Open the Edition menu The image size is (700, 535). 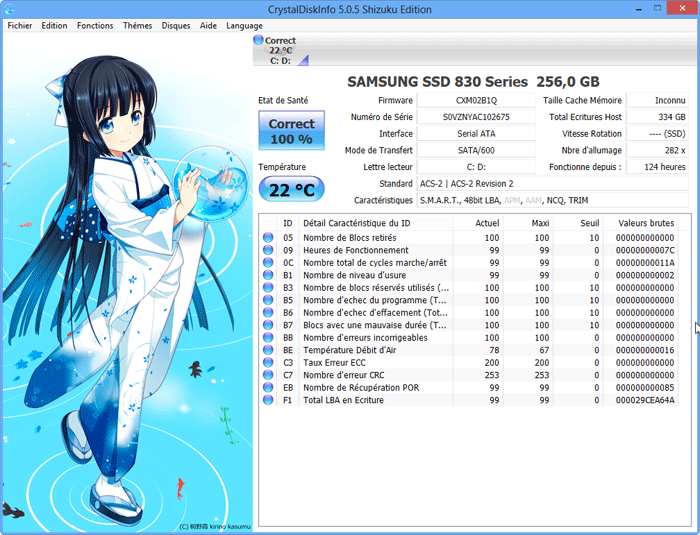pos(54,25)
